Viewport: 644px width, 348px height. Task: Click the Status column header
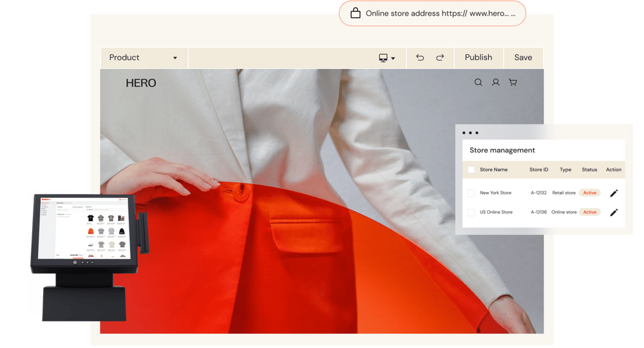coord(589,169)
